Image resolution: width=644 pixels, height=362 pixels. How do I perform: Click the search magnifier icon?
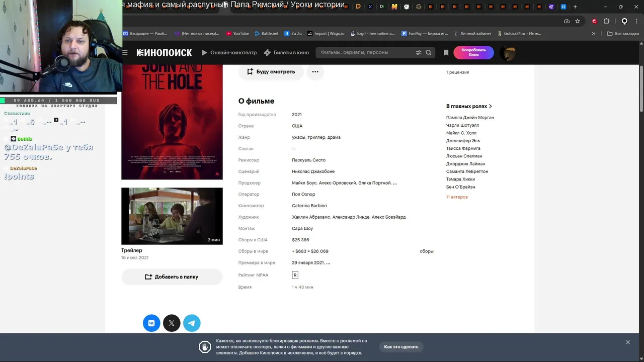(429, 52)
